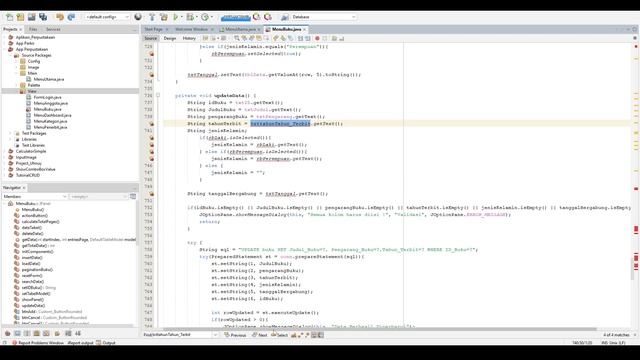Expand the Aplikasi_Perpustakaan project node

(x=5, y=37)
